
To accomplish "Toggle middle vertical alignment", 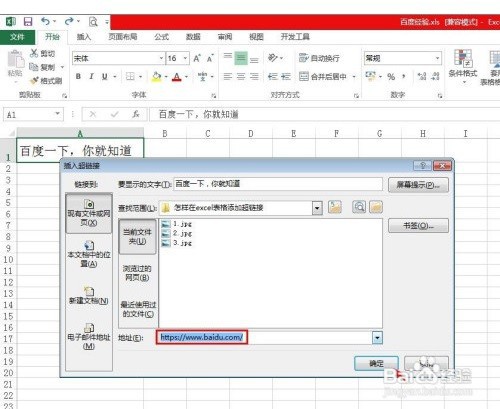I will click(x=241, y=58).
